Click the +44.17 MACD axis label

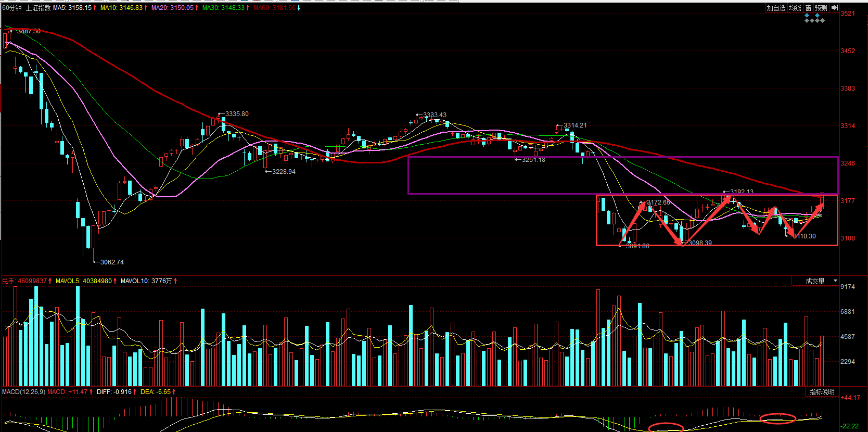pos(850,398)
